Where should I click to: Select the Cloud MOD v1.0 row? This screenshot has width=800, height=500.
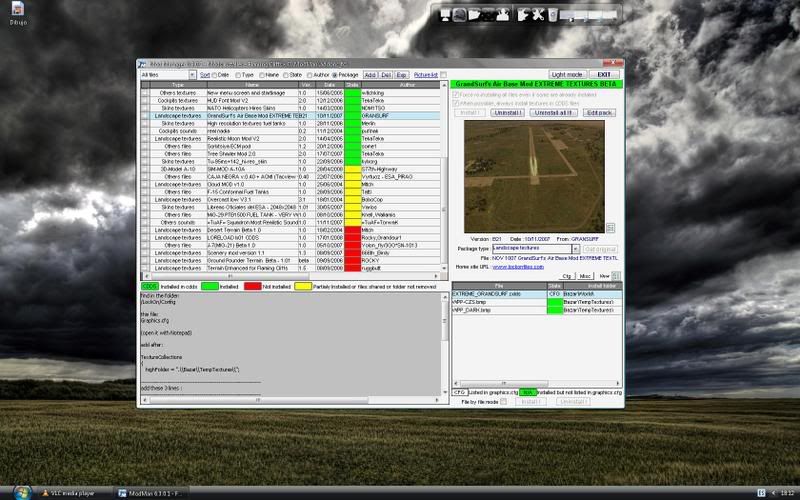pyautogui.click(x=290, y=184)
